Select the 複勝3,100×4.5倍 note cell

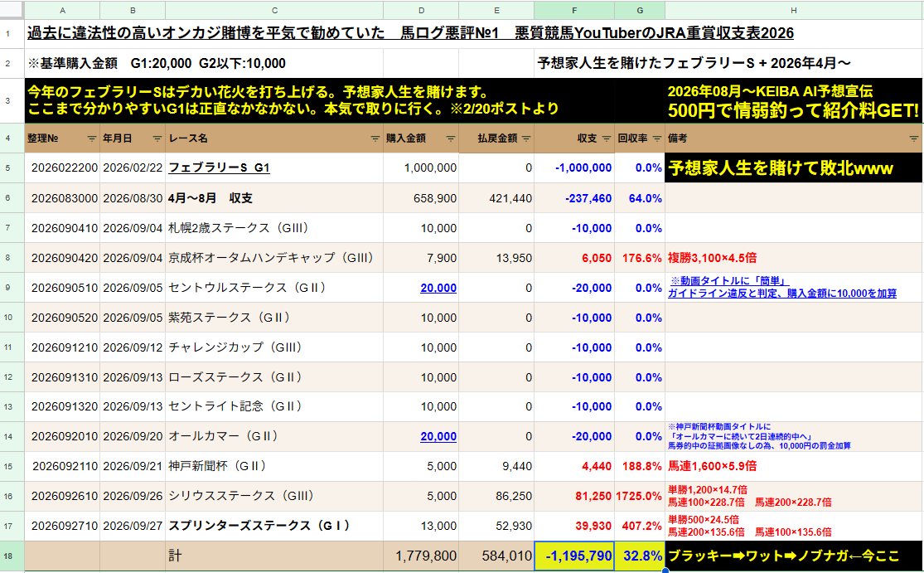click(x=793, y=258)
